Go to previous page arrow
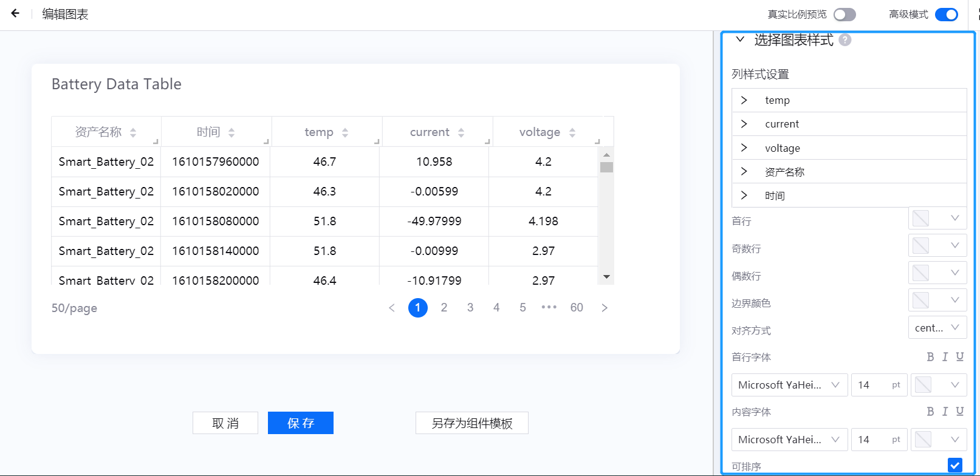 click(392, 308)
